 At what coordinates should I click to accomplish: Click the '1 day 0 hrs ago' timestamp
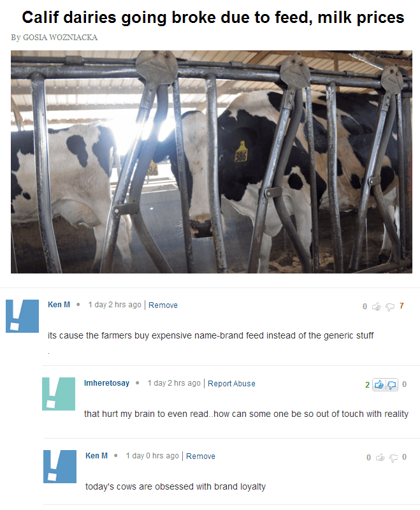[152, 456]
